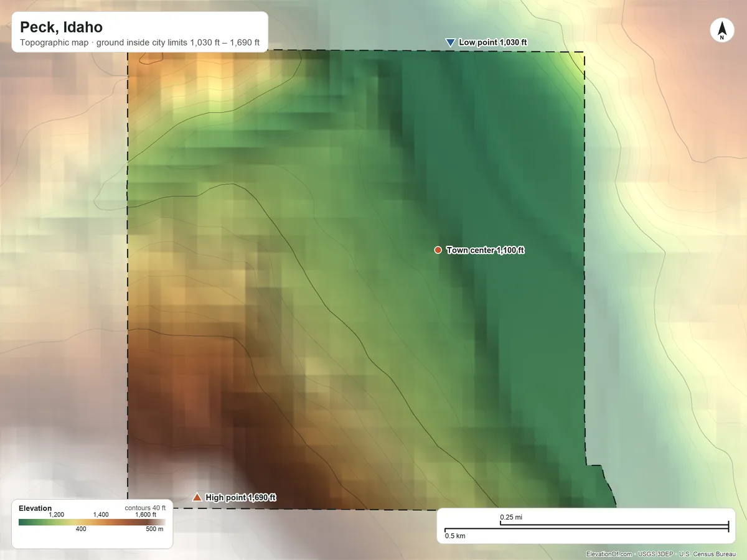Click the "0.25 mi" scale bar label
The width and height of the screenshot is (747, 560).
511,518
